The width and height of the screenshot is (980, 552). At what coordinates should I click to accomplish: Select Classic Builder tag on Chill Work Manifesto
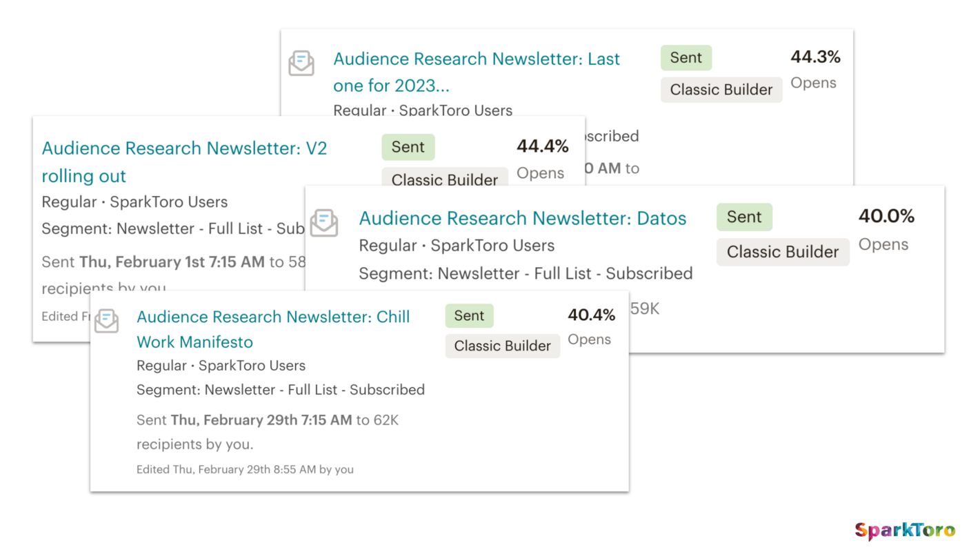tap(502, 346)
